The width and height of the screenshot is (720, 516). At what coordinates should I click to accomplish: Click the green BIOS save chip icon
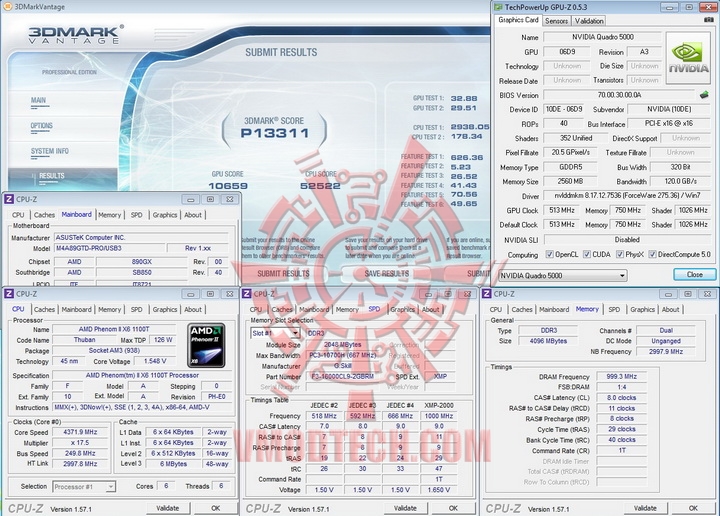704,95
